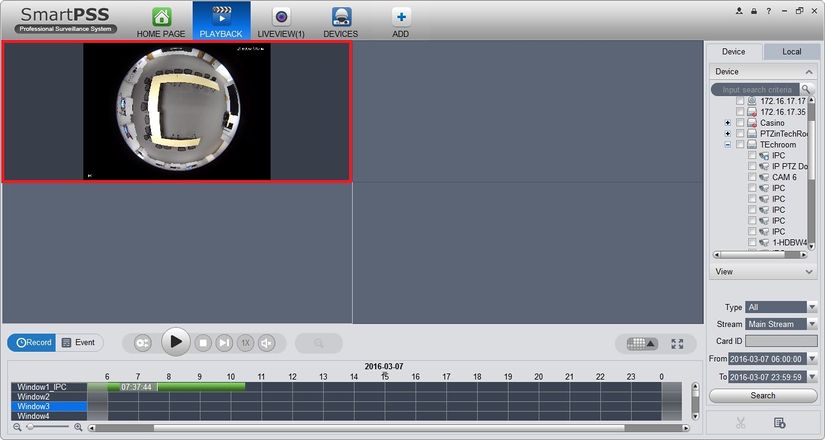Collapse the TEchroom tree node

coord(728,145)
